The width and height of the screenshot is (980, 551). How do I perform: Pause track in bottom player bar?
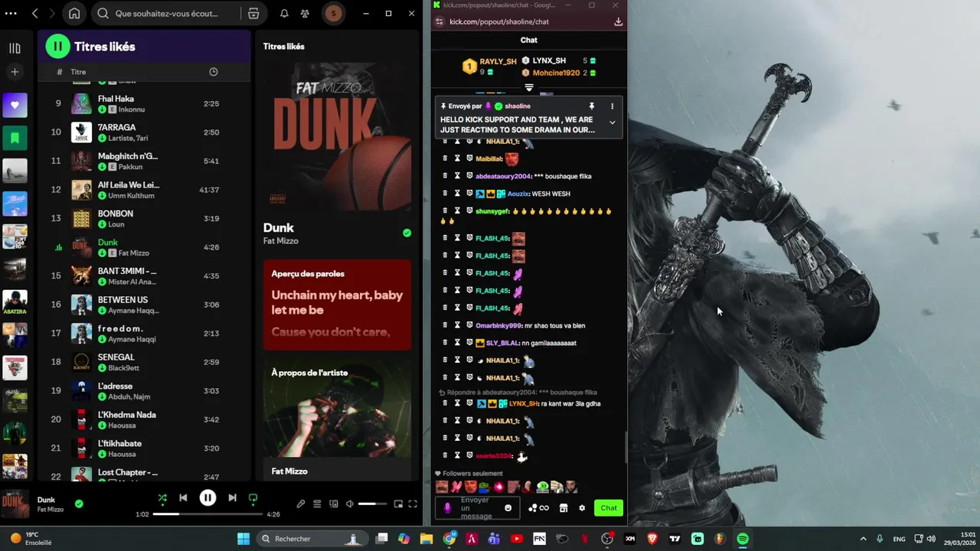click(207, 497)
